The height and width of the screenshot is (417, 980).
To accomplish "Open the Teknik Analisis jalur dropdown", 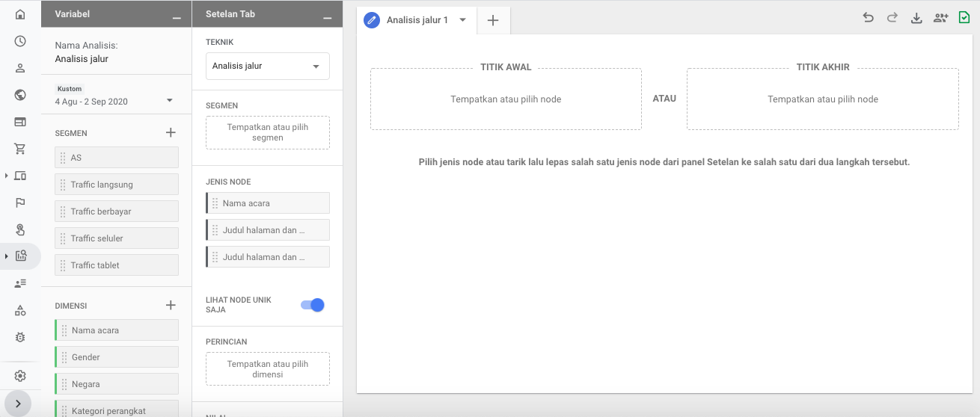I will tap(268, 66).
